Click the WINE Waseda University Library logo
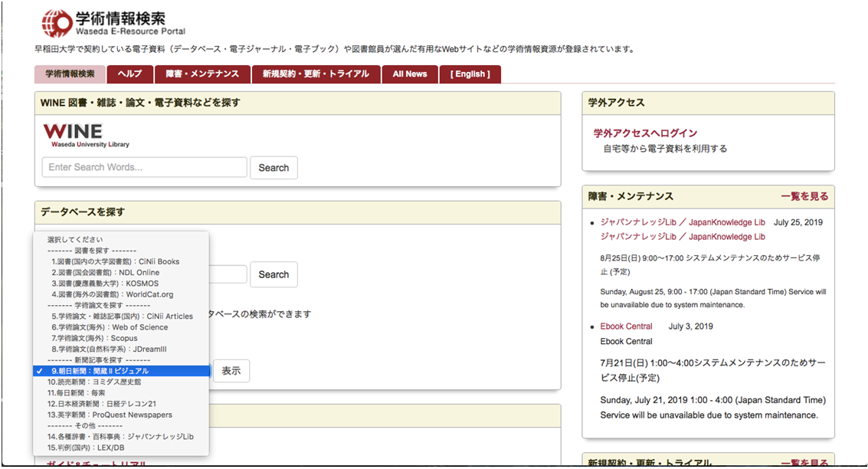This screenshot has height=469, width=868. pyautogui.click(x=87, y=136)
